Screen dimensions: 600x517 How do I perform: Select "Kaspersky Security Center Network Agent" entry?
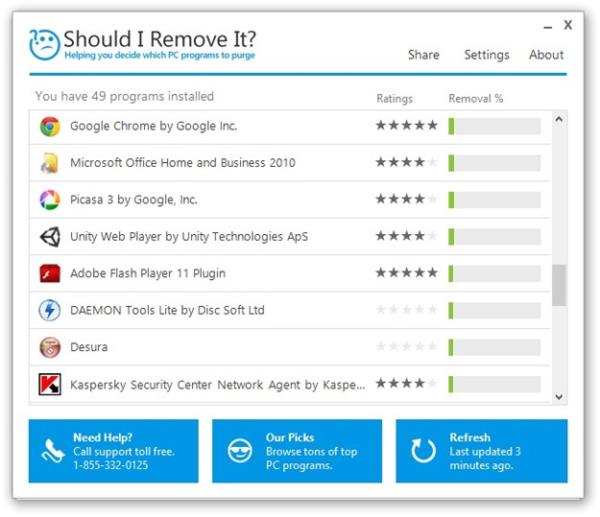point(217,385)
